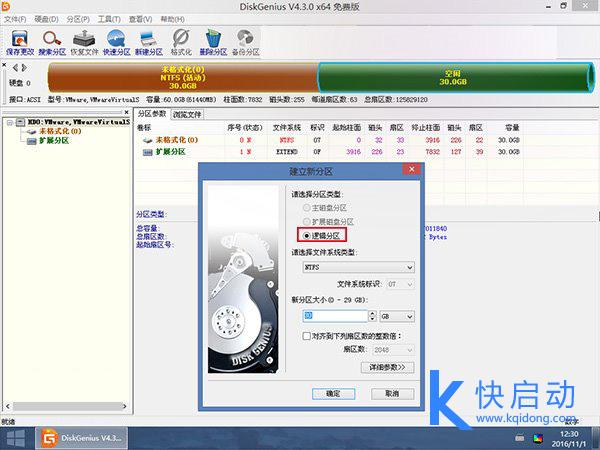Click the previous disk left arrow
The image size is (600, 450).
[x=15, y=68]
